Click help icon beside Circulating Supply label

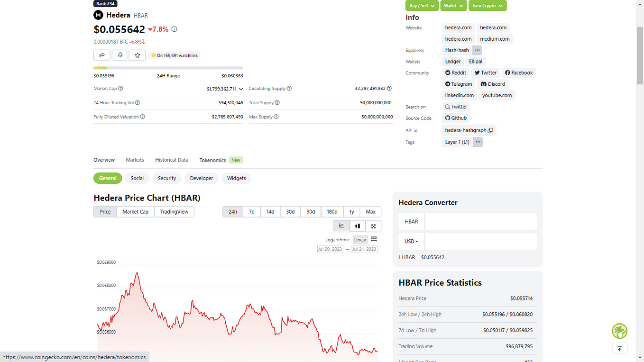coord(289,89)
